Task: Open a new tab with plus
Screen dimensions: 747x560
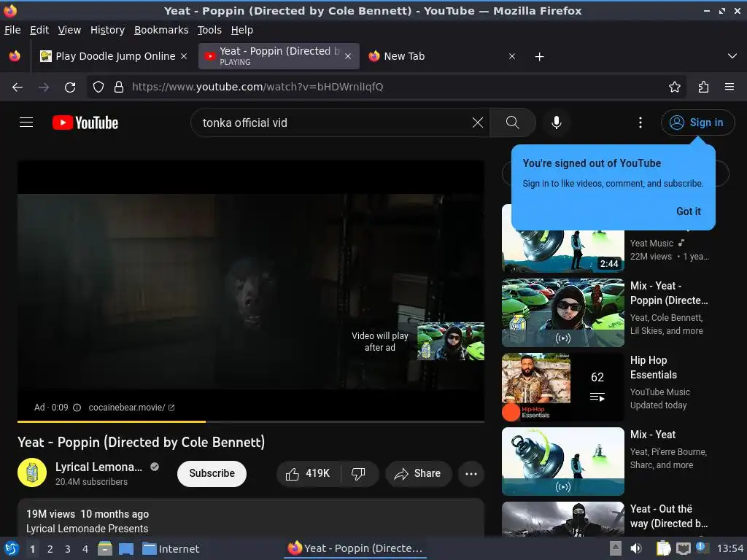Action: [539, 57]
